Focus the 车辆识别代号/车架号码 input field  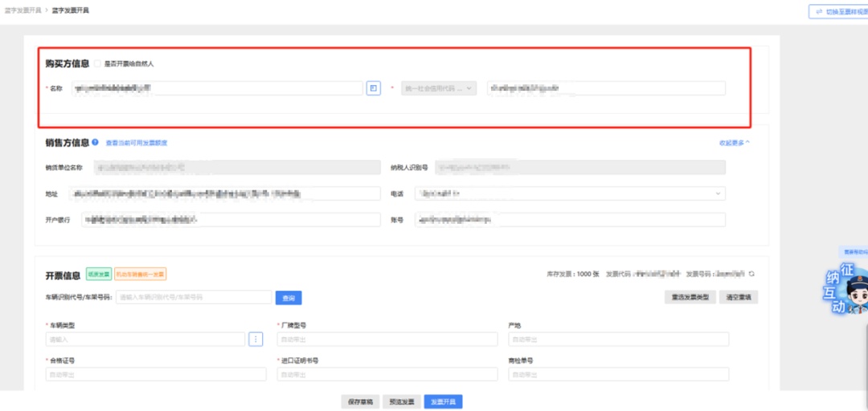click(x=194, y=298)
